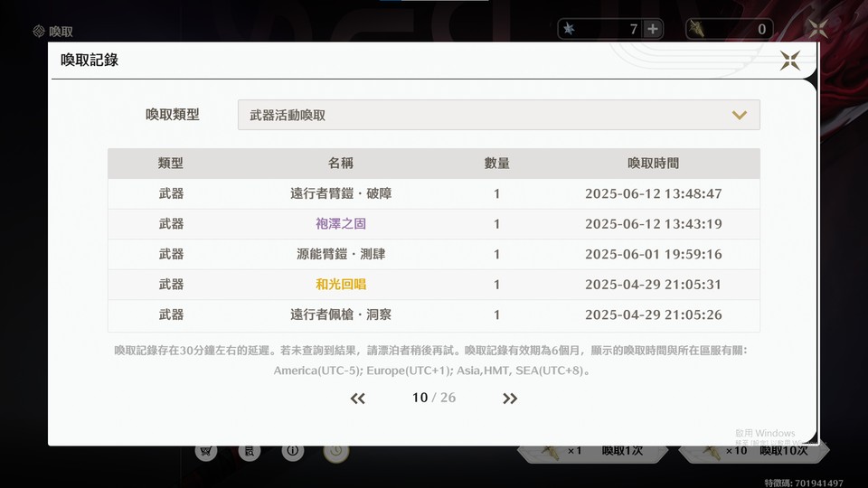Image resolution: width=868 pixels, height=488 pixels.
Task: Click the history clock icon
Action: point(336,452)
